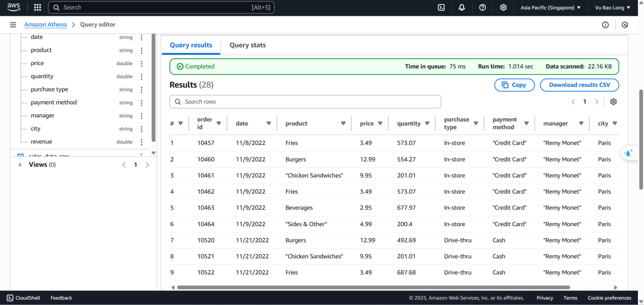The image size is (644, 305).
Task: Click the order id 10520 cell
Action: [206, 240]
